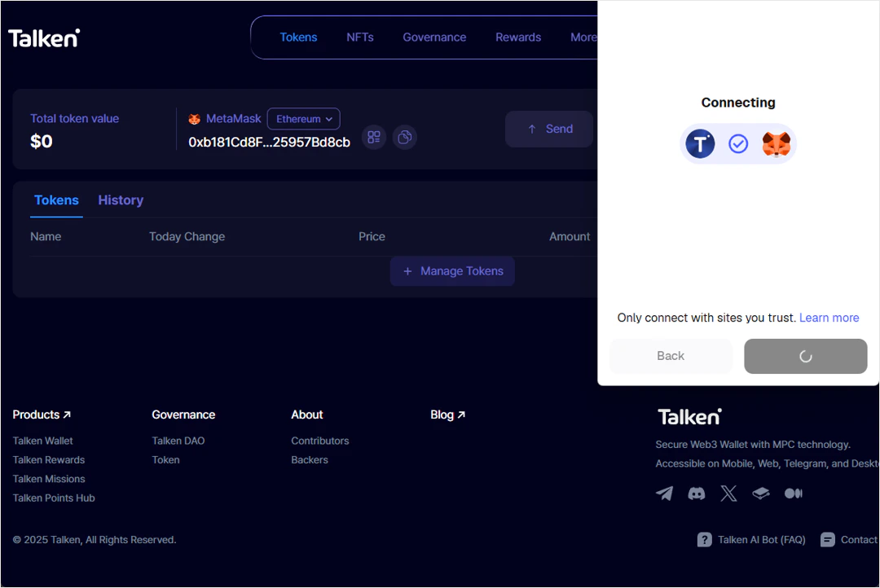Viewport: 880px width, 588px height.
Task: Open the Talken DAO footer link
Action: (178, 441)
